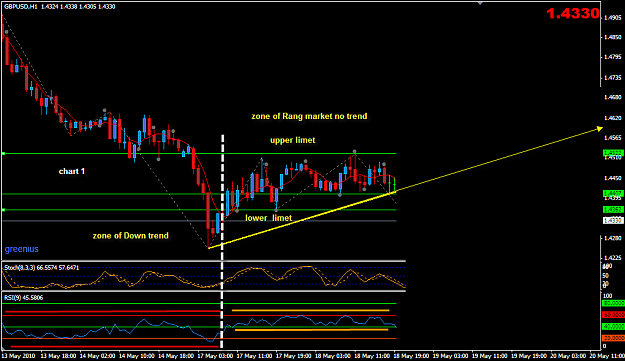625x361 pixels.
Task: Click the '14 May 02:00' time axis label
Action: tap(98, 356)
